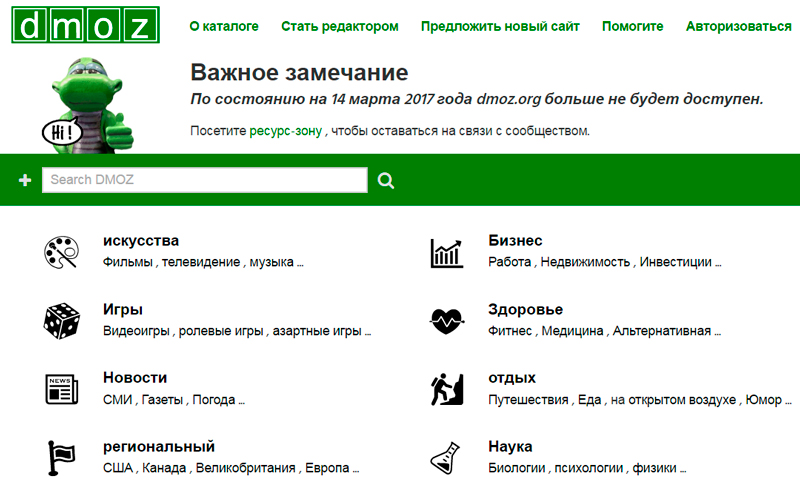800x492 pixels.
Task: Open the Здоровье category heading
Action: [x=526, y=309]
